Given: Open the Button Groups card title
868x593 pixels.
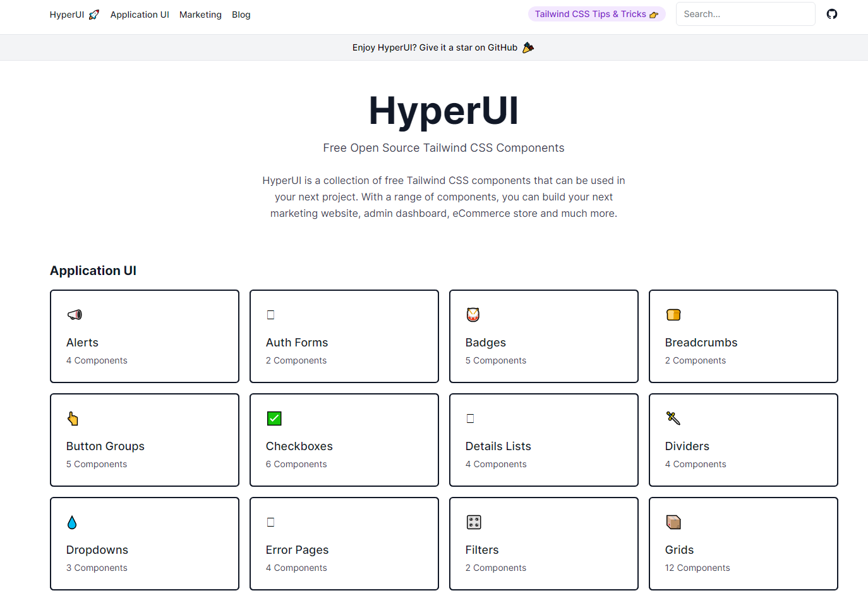Looking at the screenshot, I should pyautogui.click(x=105, y=446).
